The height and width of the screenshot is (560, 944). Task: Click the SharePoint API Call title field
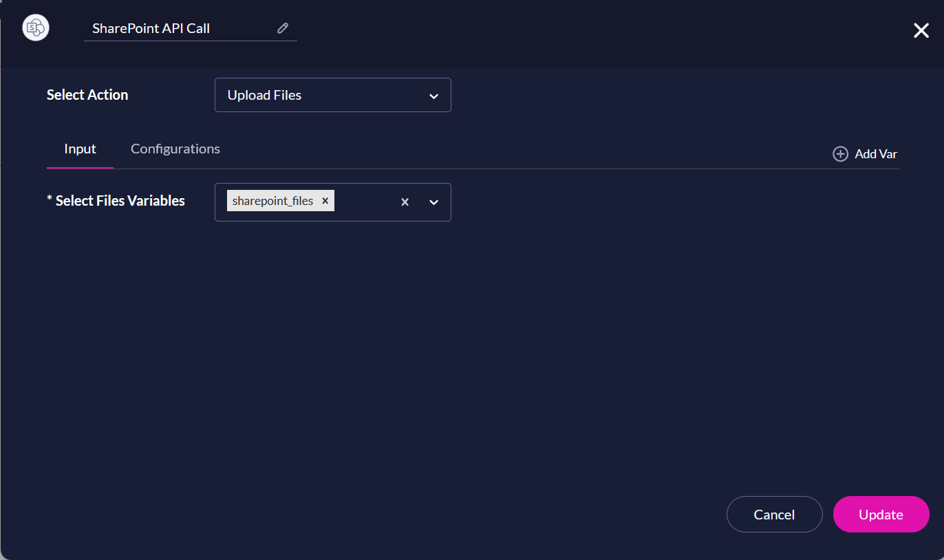point(172,28)
